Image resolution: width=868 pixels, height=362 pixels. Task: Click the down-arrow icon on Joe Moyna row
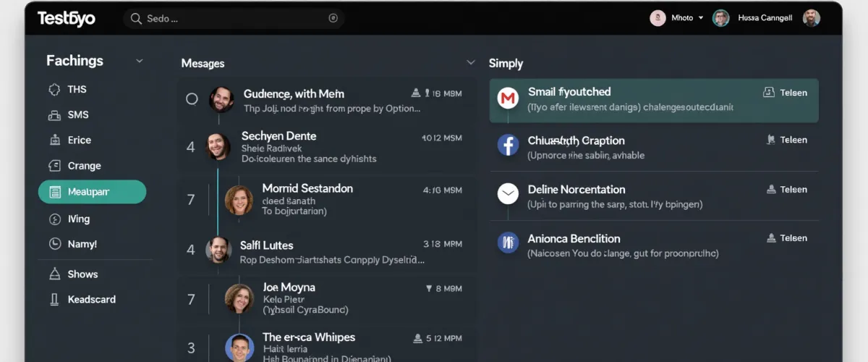coord(429,288)
